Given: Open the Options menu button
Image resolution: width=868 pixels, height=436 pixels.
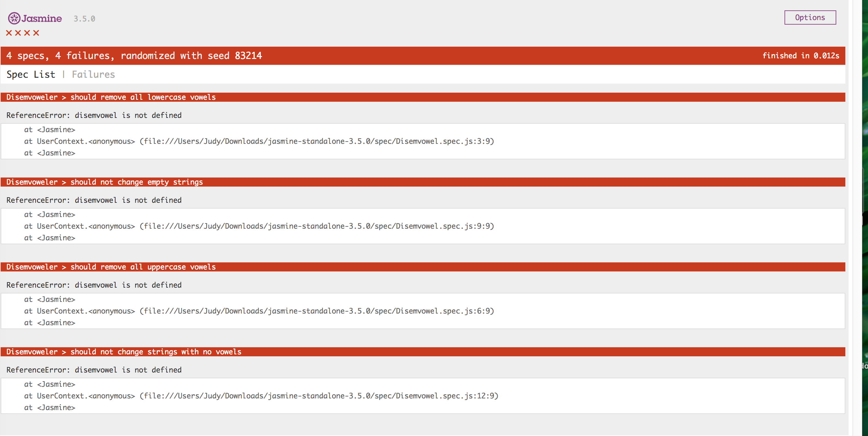Looking at the screenshot, I should click(810, 17).
